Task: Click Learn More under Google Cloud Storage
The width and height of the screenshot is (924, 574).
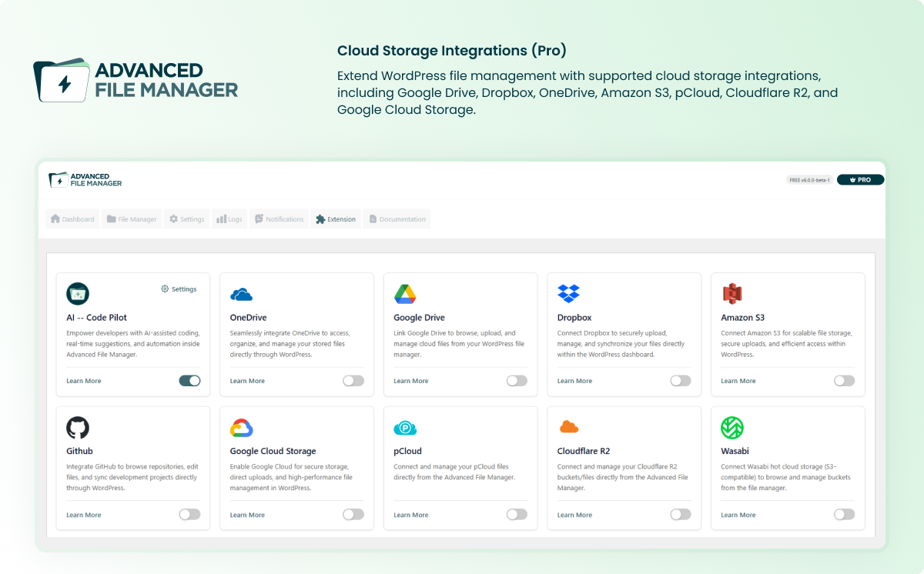Action: (247, 515)
